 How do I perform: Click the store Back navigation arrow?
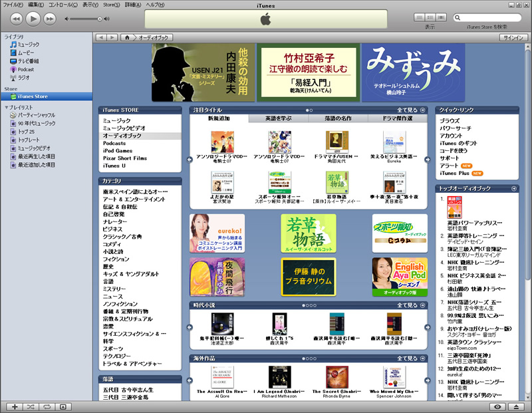(101, 37)
